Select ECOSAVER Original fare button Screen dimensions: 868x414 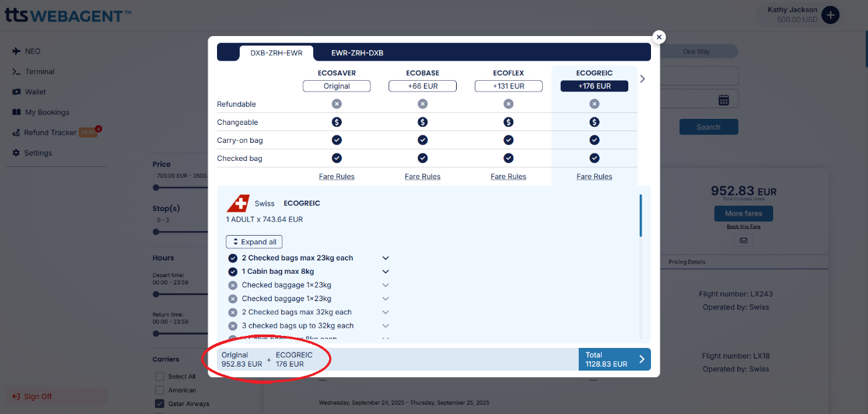coord(337,86)
